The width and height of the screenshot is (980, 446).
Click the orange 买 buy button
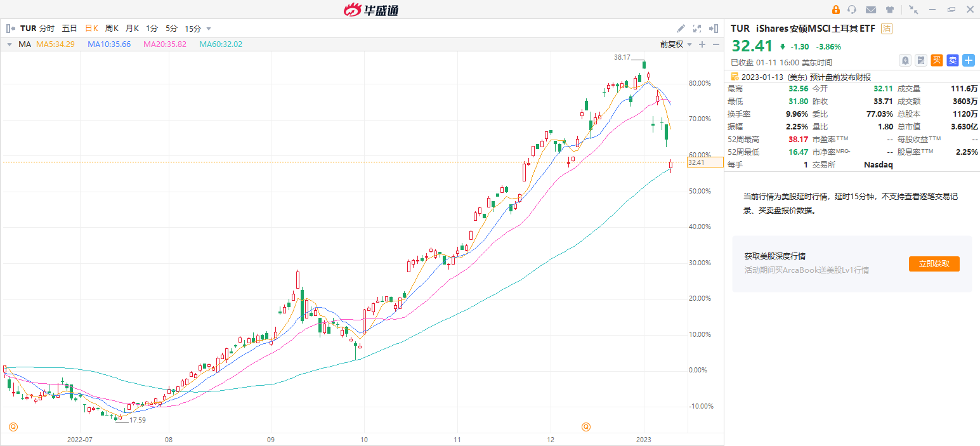coord(937,60)
